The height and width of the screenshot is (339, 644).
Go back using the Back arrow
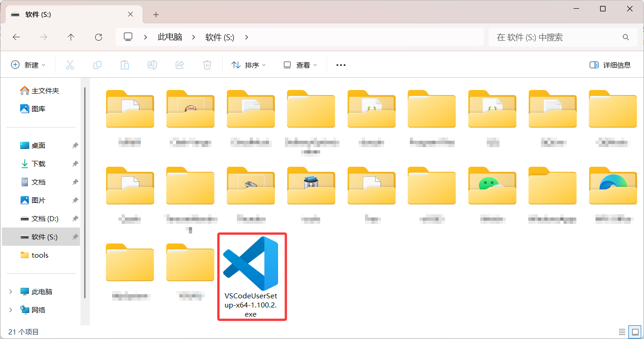click(16, 37)
